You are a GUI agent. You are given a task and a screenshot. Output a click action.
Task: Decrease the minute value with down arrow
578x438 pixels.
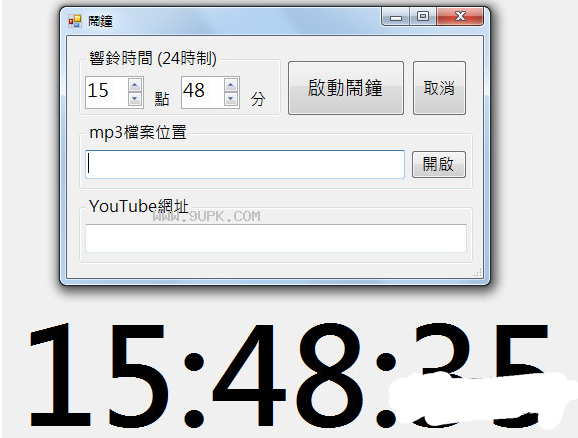click(x=231, y=99)
